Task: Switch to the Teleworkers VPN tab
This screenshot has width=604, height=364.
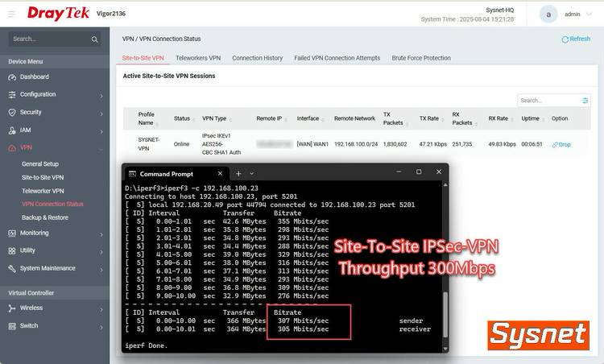Action: point(197,58)
